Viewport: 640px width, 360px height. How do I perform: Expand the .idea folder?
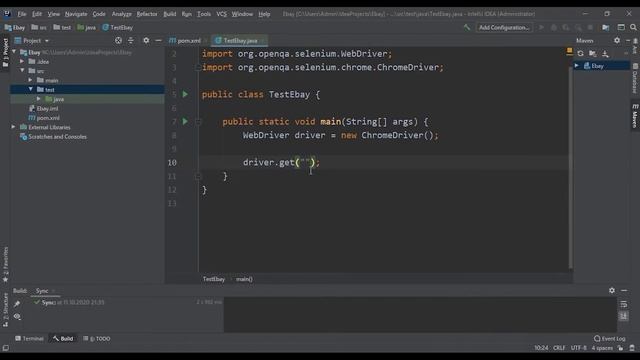click(x=22, y=62)
